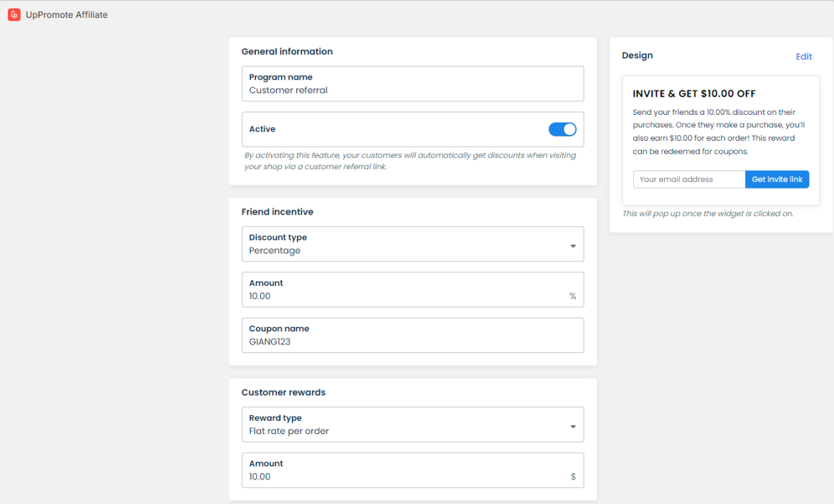Click the Your email address field
Screen dimensions: 834x504
[x=689, y=180]
